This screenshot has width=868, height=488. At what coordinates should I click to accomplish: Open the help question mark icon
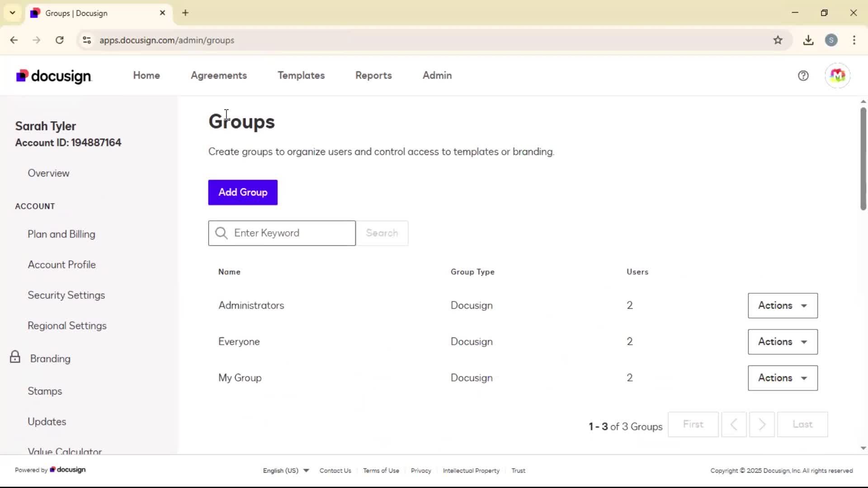pos(803,76)
